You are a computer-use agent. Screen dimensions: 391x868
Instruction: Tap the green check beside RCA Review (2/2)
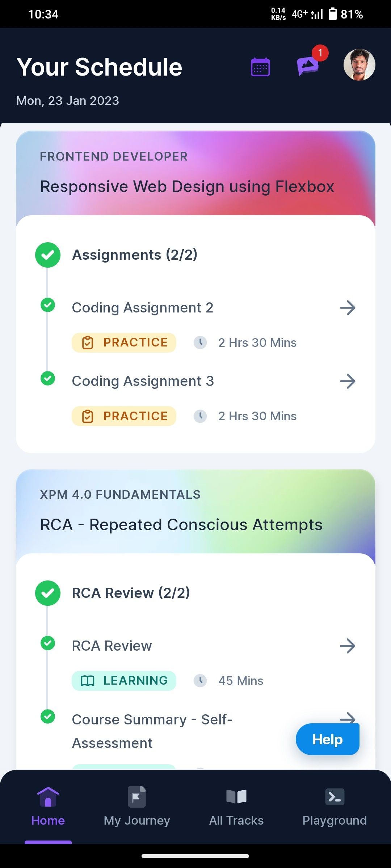(x=48, y=593)
